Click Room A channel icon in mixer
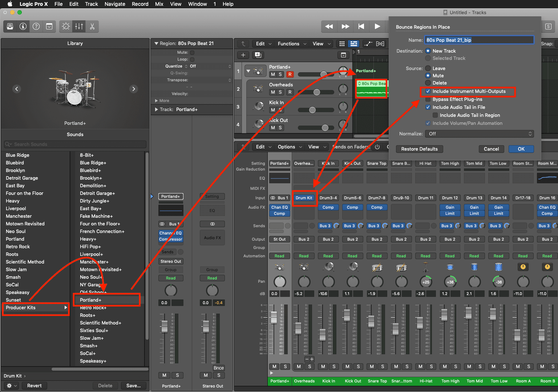Screen dimensions: 558x392 [523, 267]
